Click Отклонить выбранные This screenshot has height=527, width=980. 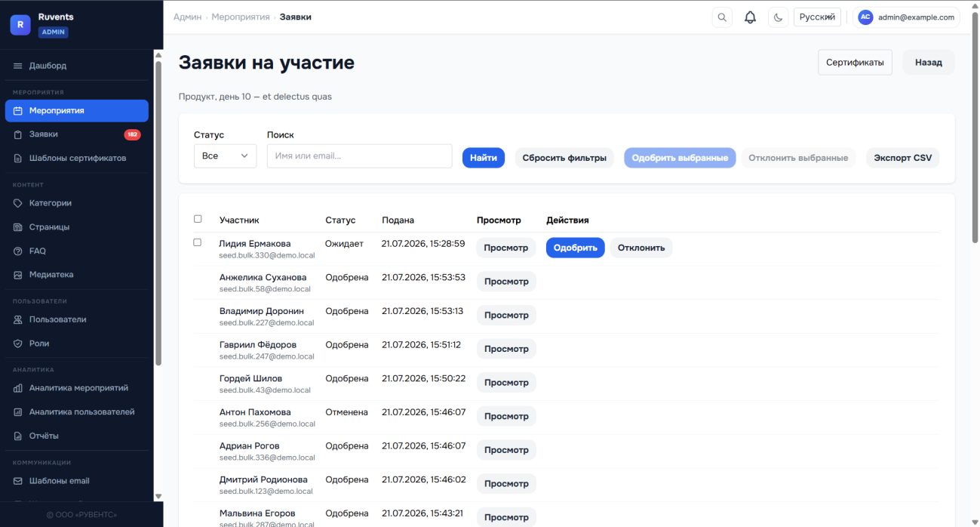pyautogui.click(x=798, y=158)
